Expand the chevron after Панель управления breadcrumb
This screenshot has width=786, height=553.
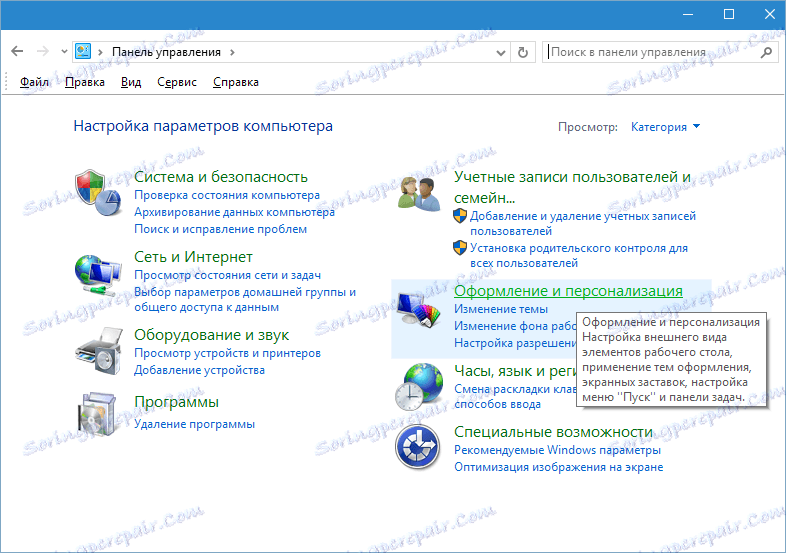pos(232,52)
